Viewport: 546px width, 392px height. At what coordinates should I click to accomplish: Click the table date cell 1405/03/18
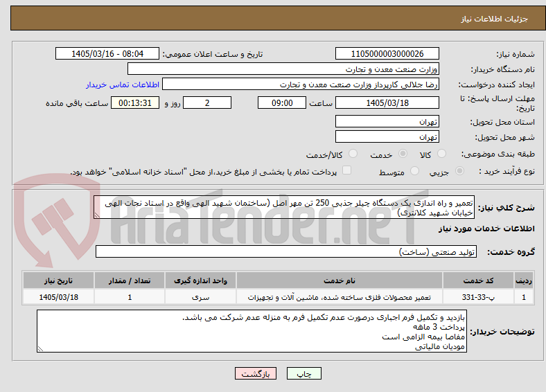pos(58,297)
